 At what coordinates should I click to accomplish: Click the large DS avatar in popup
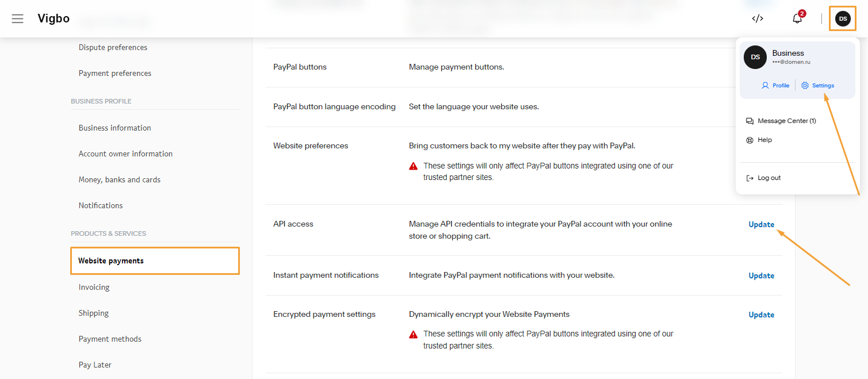[755, 57]
